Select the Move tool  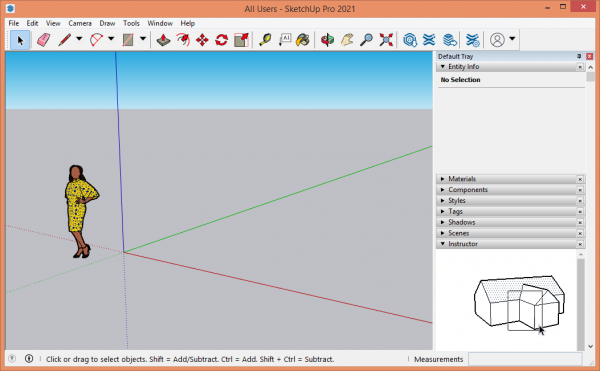click(202, 40)
